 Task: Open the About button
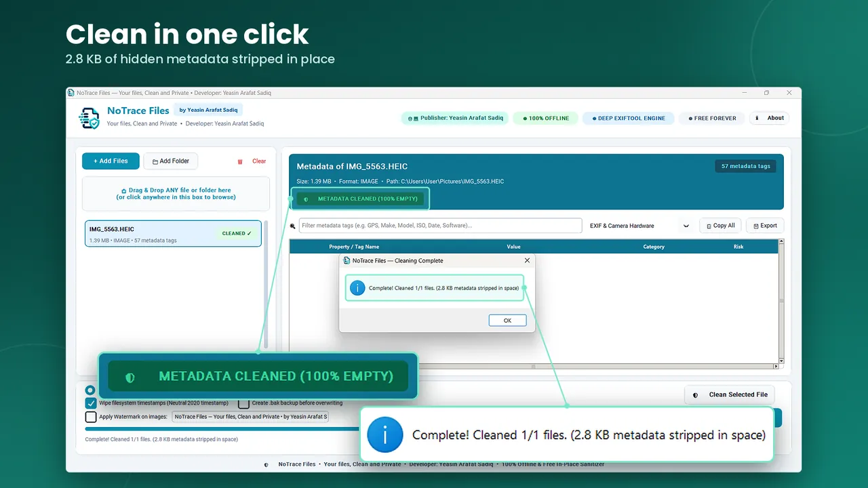770,118
